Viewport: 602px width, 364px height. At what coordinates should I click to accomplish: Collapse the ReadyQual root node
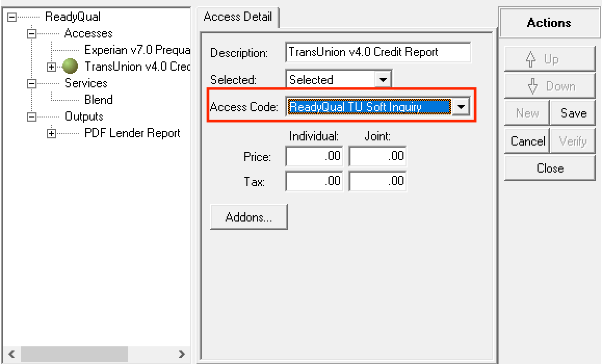(x=12, y=17)
